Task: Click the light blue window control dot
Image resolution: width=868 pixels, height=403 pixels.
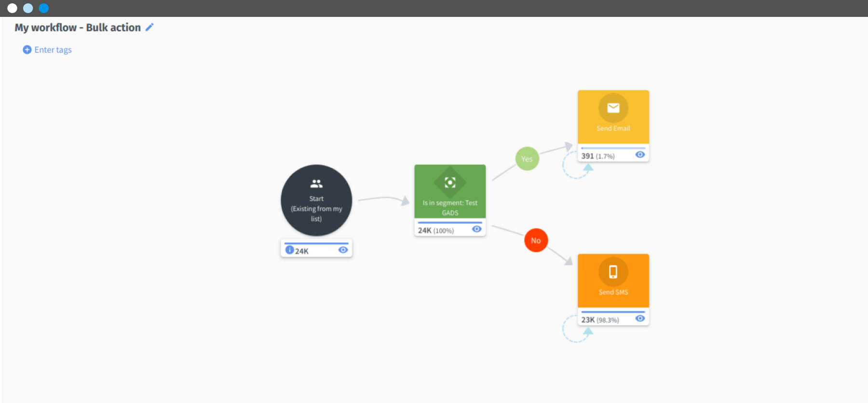Action: (28, 8)
